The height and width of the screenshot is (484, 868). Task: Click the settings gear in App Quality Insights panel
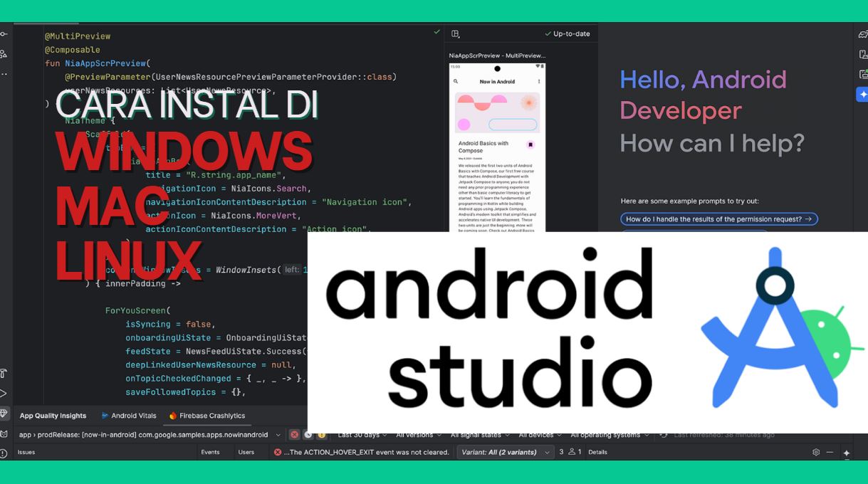pos(816,451)
